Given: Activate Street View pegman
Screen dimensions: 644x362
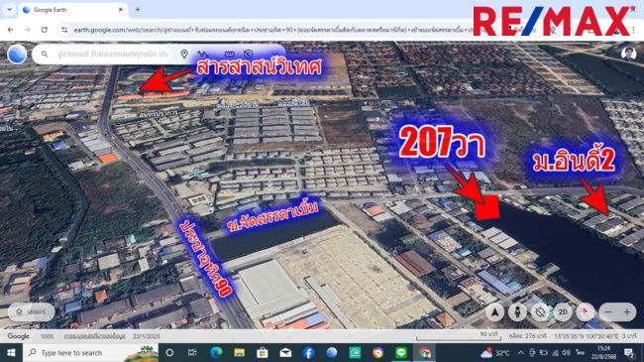Looking at the screenshot, I should point(517,312).
